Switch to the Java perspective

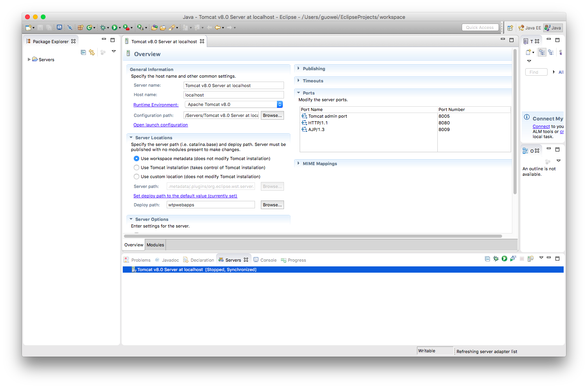coord(553,28)
